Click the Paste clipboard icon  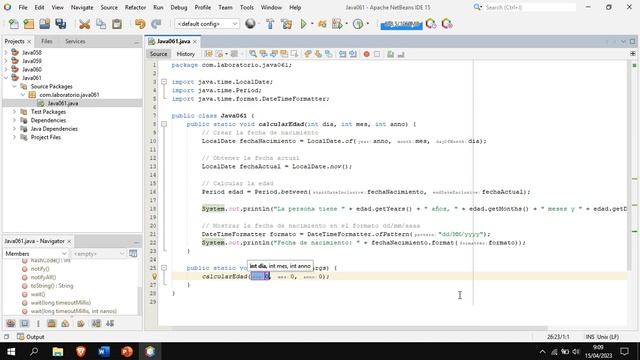pos(117,24)
